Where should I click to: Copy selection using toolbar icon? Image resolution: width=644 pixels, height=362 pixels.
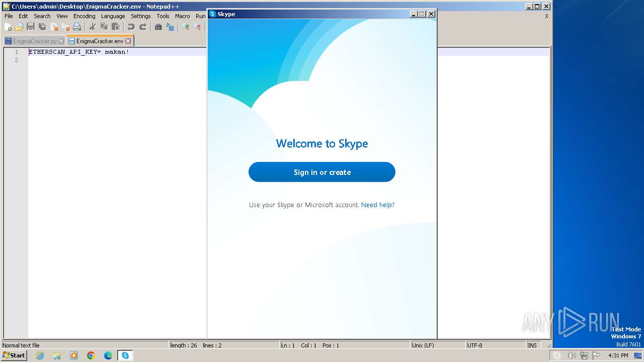click(104, 27)
